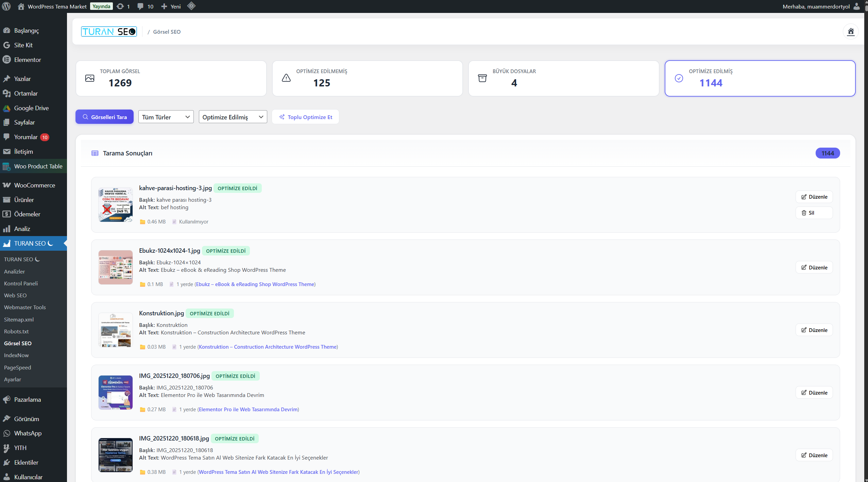Click the TURAN SEO logo
Screen dimensions: 868x482
click(x=109, y=32)
